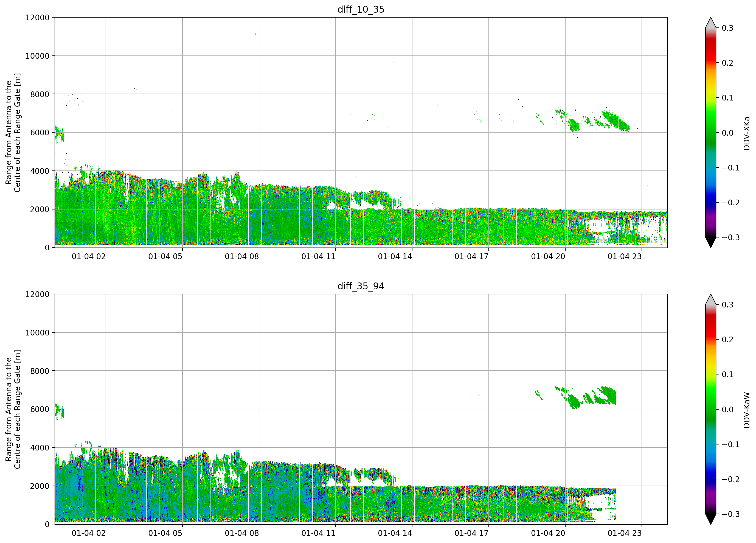Image resolution: width=756 pixels, height=543 pixels.
Task: Click the DDV-XKa colorbar gradient
Action: tap(711, 133)
